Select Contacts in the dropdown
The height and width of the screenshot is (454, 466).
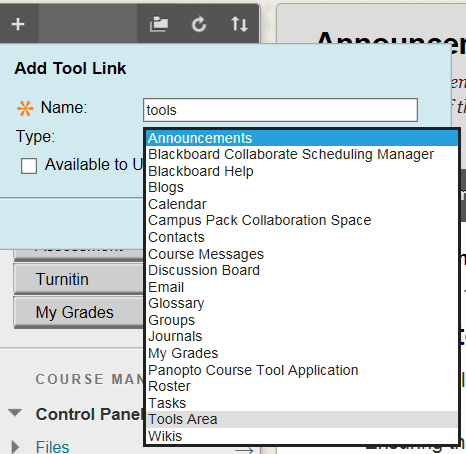302,237
